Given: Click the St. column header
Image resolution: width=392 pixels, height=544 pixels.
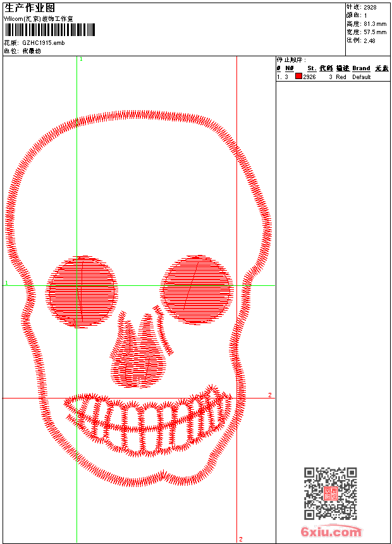Looking at the screenshot, I should (x=312, y=68).
